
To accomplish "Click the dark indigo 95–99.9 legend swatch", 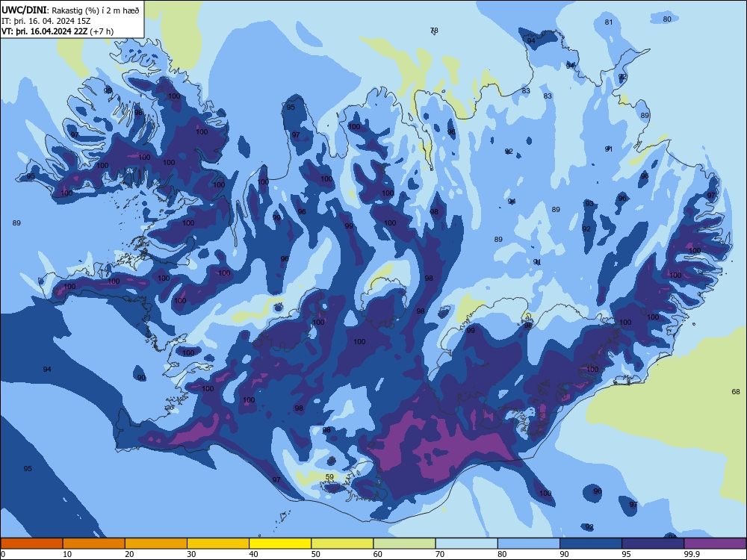I will click(653, 544).
